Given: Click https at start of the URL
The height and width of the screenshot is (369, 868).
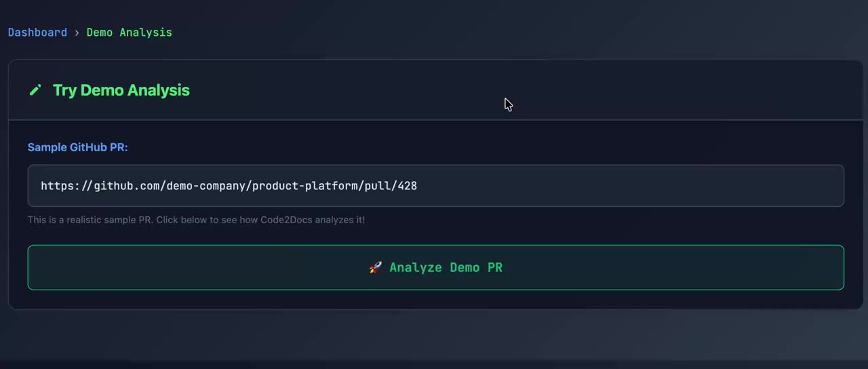Looking at the screenshot, I should click(58, 186).
